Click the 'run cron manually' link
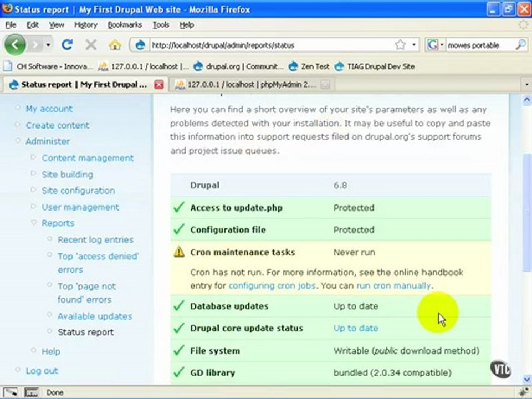This screenshot has width=532, height=399. tap(393, 286)
